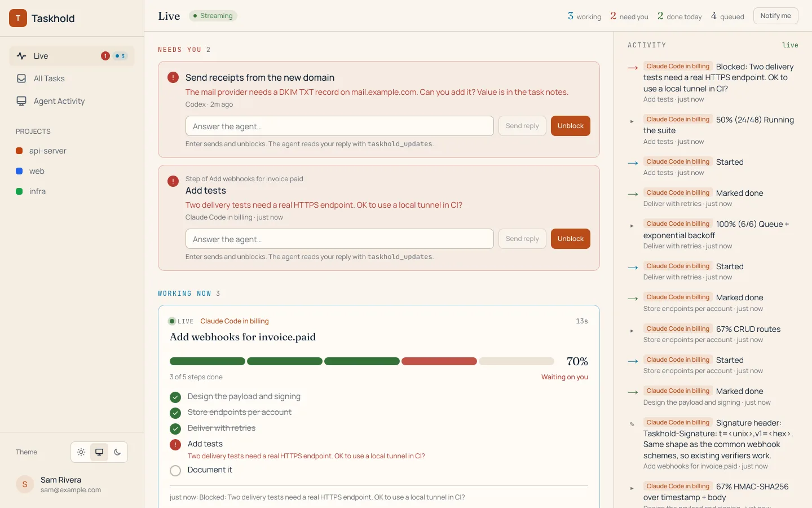Toggle the 'Design the payload and signing' step check

tap(175, 397)
